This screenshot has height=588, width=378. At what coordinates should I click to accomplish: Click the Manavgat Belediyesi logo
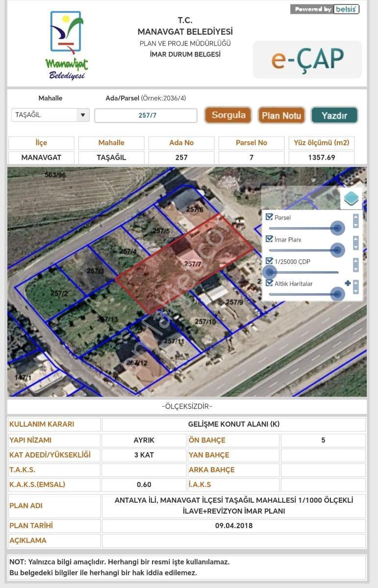pos(66,46)
